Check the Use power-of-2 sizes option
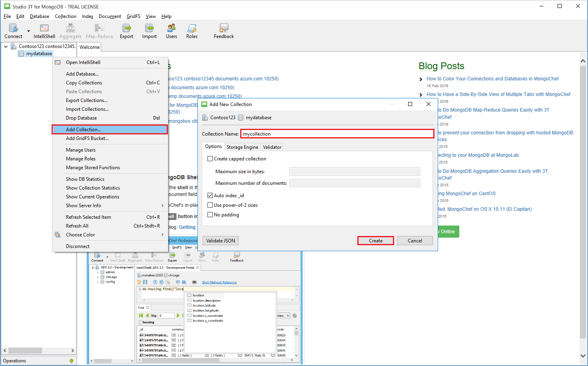 tap(210, 205)
